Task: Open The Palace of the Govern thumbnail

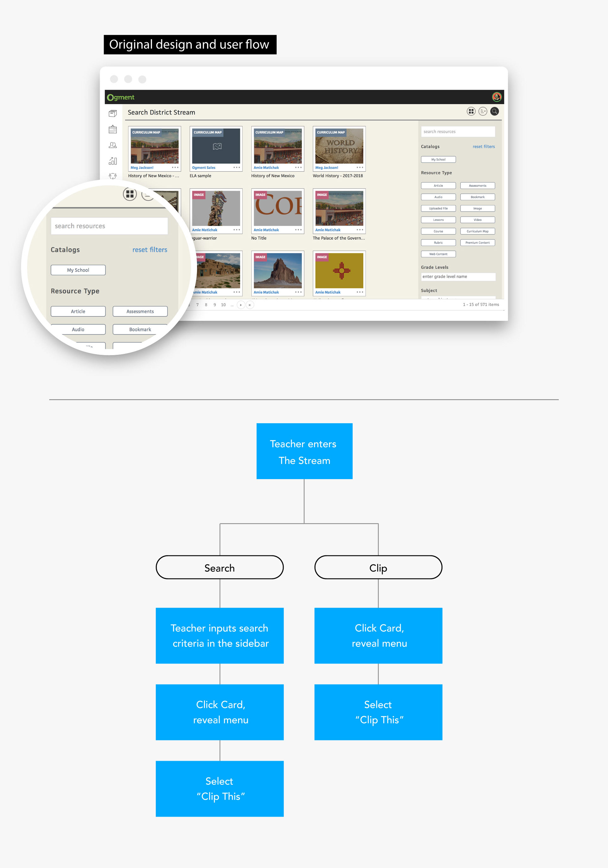Action: click(x=339, y=208)
